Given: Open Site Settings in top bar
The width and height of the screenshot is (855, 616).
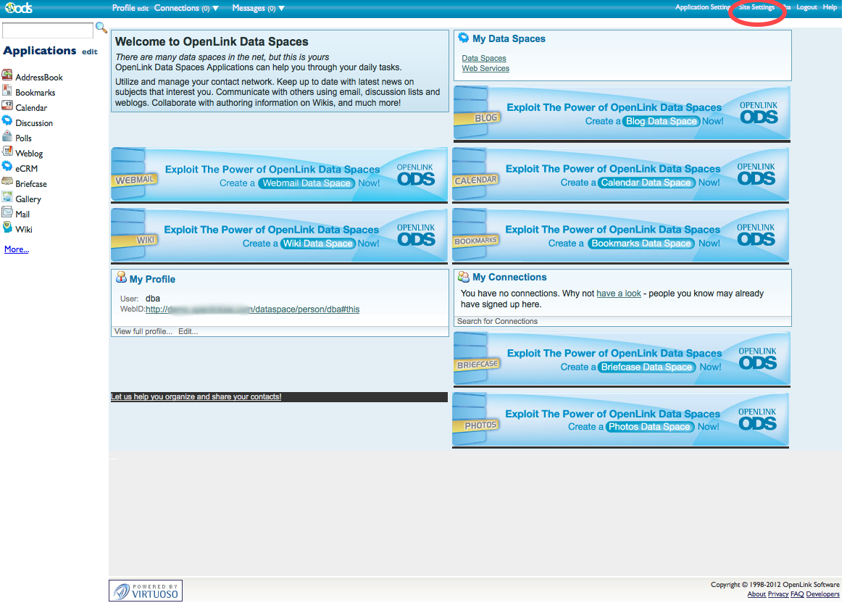Looking at the screenshot, I should pyautogui.click(x=756, y=7).
